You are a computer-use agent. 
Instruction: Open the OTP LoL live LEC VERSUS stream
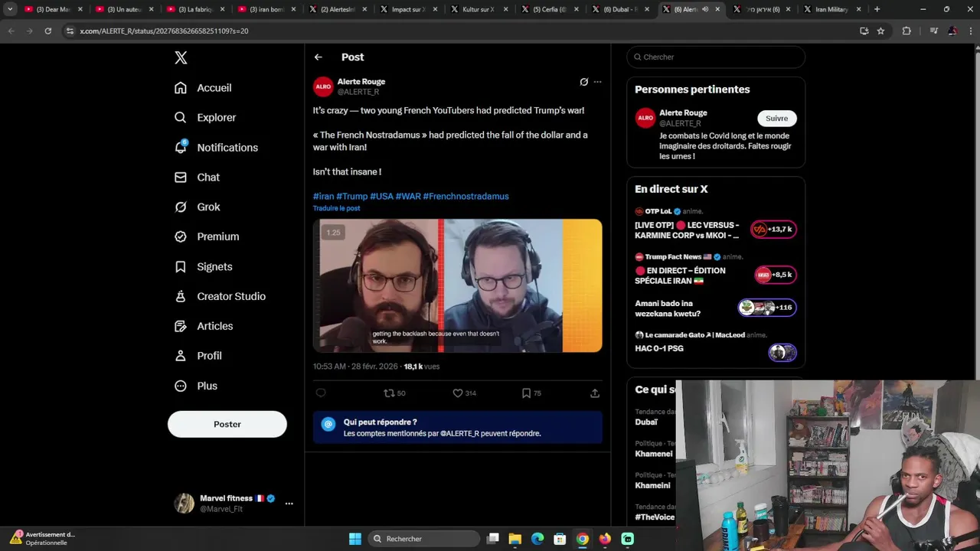coord(716,225)
